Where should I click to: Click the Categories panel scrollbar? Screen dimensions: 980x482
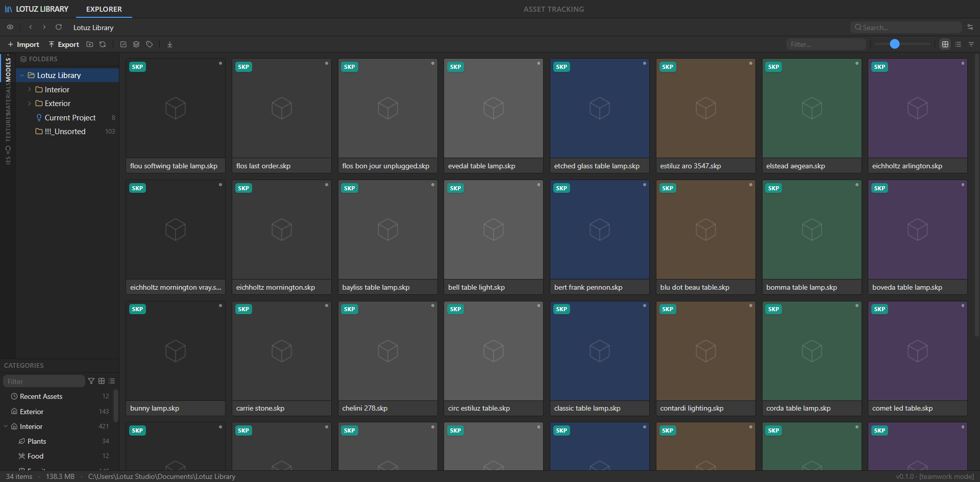coord(116,405)
